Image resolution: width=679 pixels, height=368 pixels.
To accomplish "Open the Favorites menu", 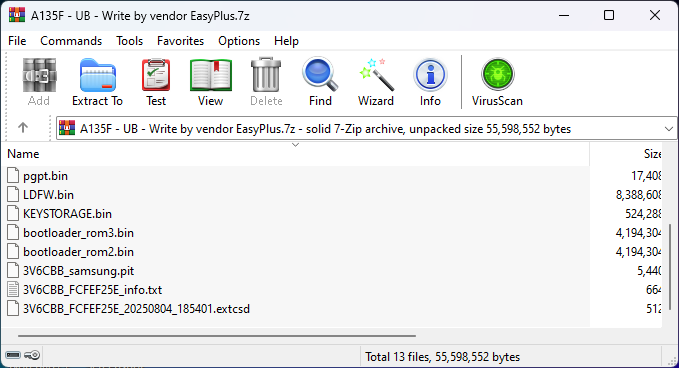I will (x=180, y=41).
